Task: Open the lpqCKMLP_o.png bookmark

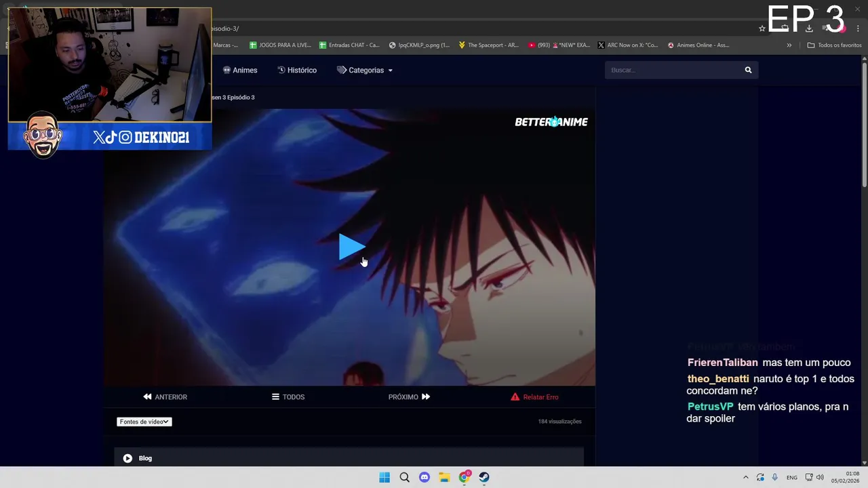Action: coord(419,45)
